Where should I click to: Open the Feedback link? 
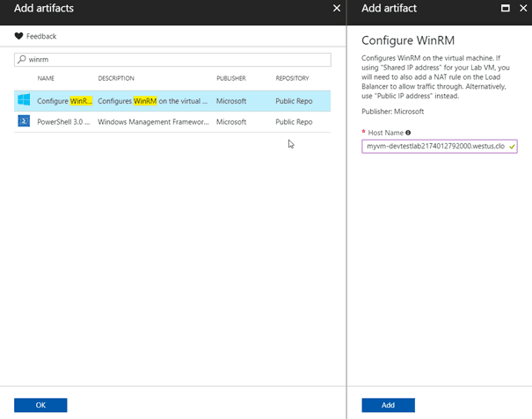coord(41,36)
